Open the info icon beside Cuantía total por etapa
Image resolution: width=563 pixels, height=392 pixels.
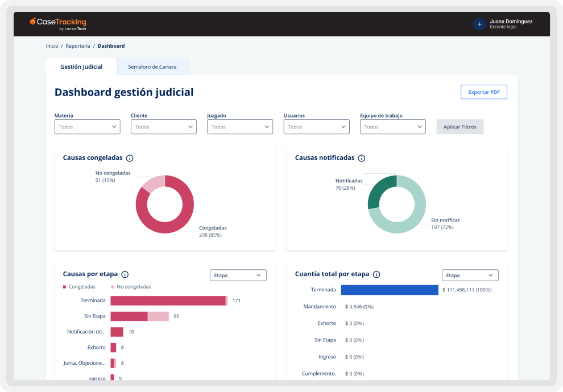[375, 274]
